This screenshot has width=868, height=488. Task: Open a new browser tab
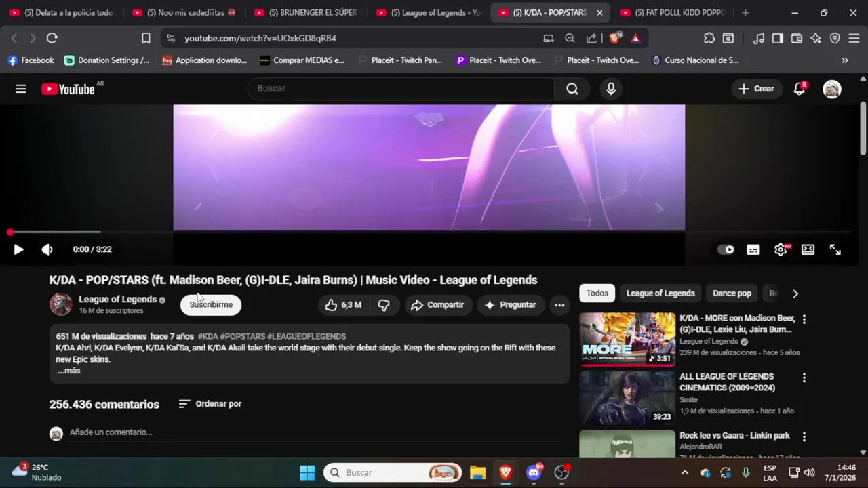[x=745, y=13]
